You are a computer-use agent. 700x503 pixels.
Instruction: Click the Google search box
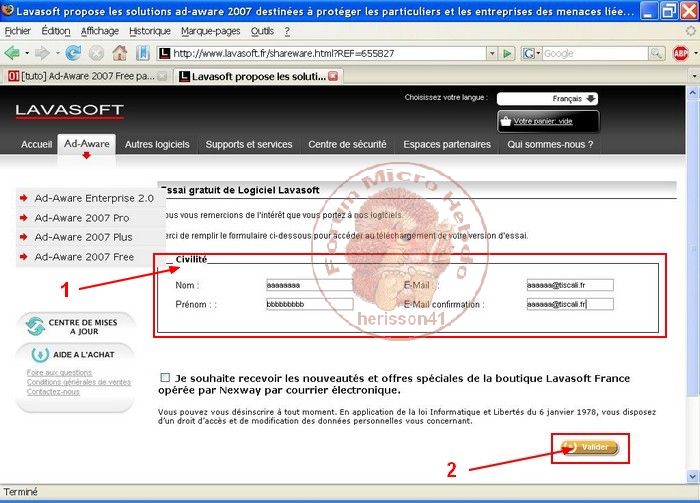click(595, 54)
